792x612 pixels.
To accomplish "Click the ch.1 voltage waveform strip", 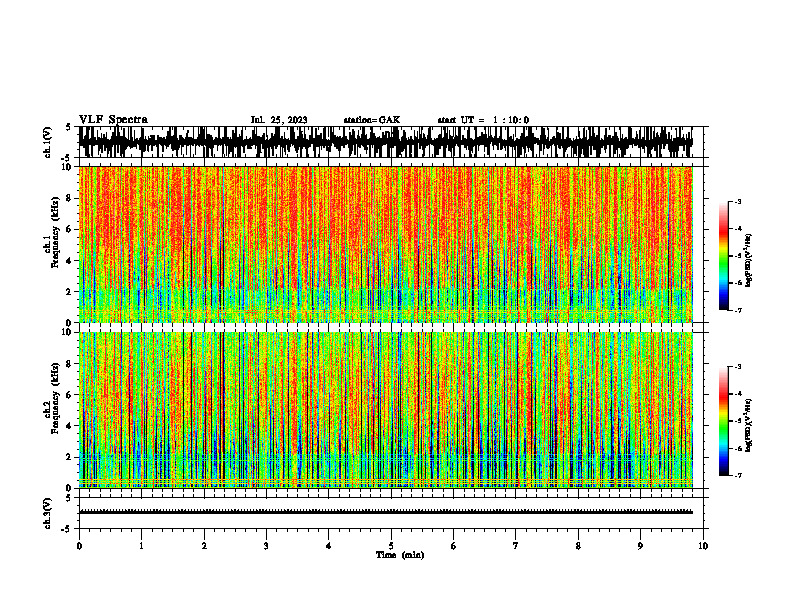I will pyautogui.click(x=386, y=142).
